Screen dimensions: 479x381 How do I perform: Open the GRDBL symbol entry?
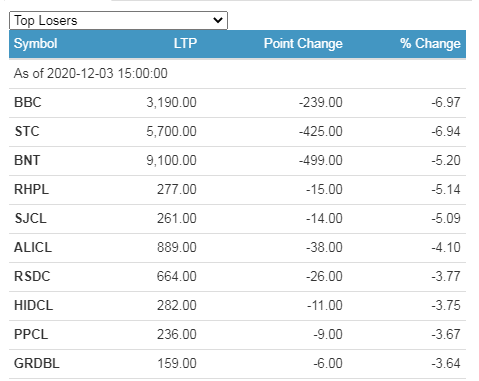(37, 363)
